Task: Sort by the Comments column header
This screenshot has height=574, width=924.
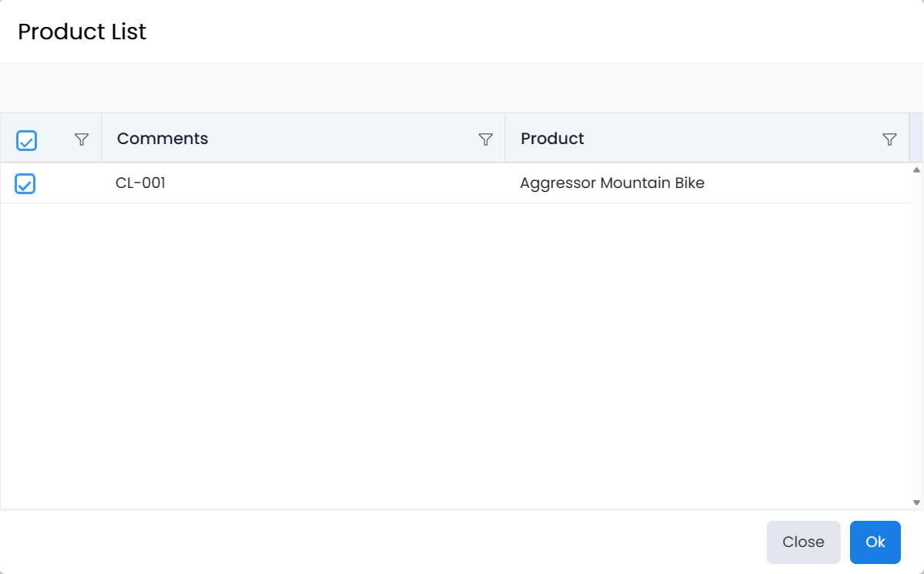Action: pyautogui.click(x=163, y=139)
